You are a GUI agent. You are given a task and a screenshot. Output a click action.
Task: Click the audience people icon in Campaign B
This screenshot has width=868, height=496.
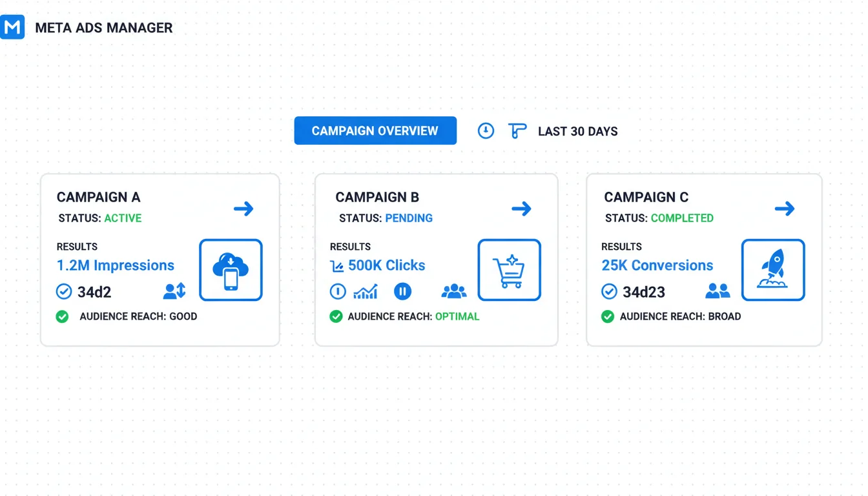point(453,292)
